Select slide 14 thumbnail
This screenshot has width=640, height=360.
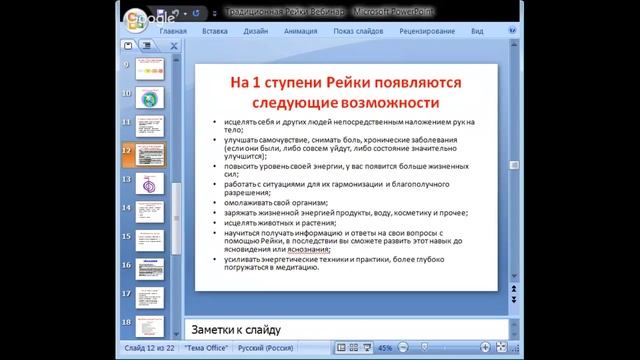[150, 212]
